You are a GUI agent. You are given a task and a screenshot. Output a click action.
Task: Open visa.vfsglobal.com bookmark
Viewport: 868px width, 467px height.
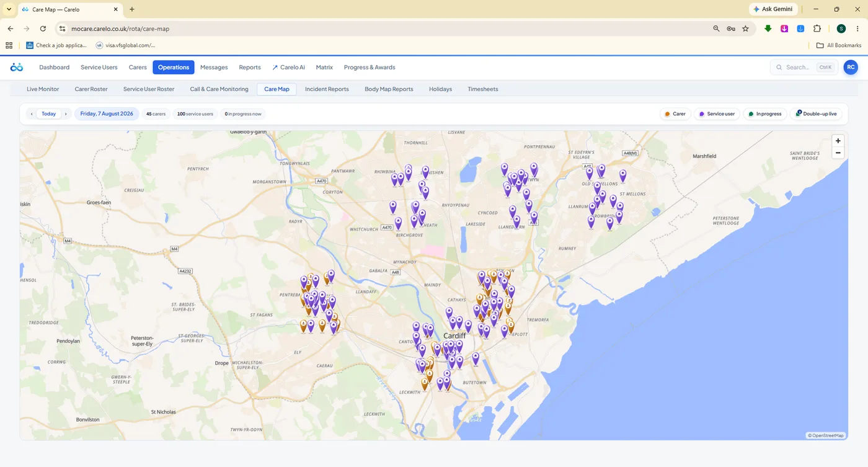[125, 45]
